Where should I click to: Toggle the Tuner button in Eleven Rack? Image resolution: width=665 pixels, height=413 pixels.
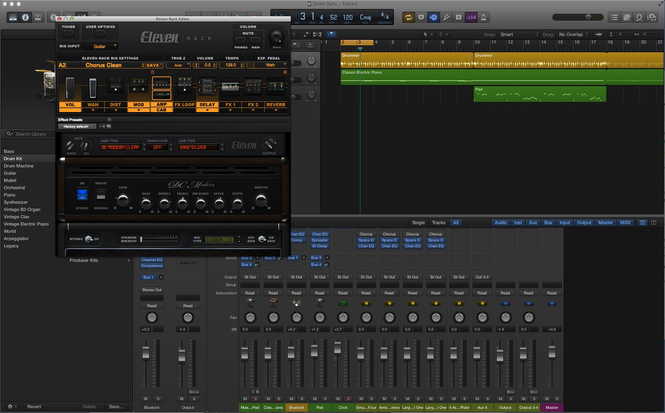point(68,33)
